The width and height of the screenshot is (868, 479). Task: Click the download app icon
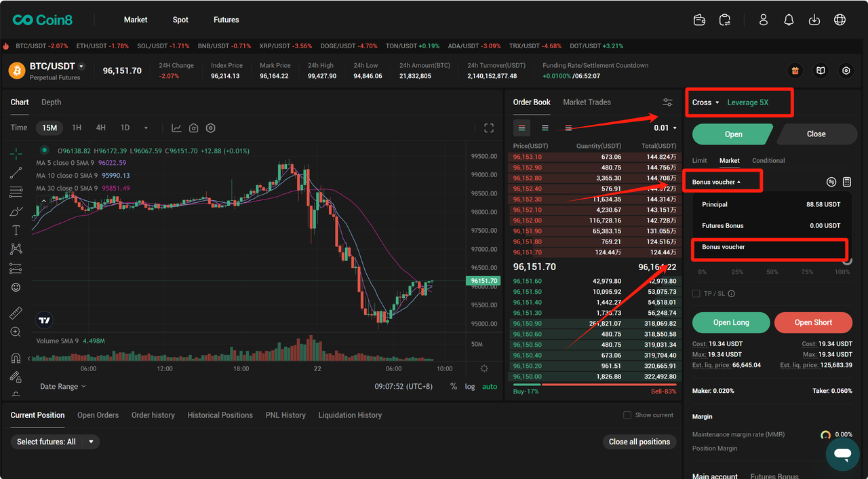click(x=814, y=20)
